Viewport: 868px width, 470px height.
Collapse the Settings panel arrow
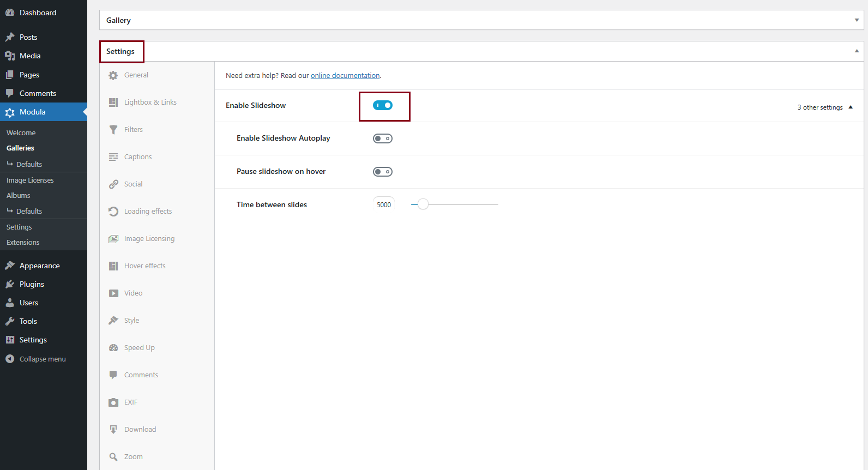[857, 51]
